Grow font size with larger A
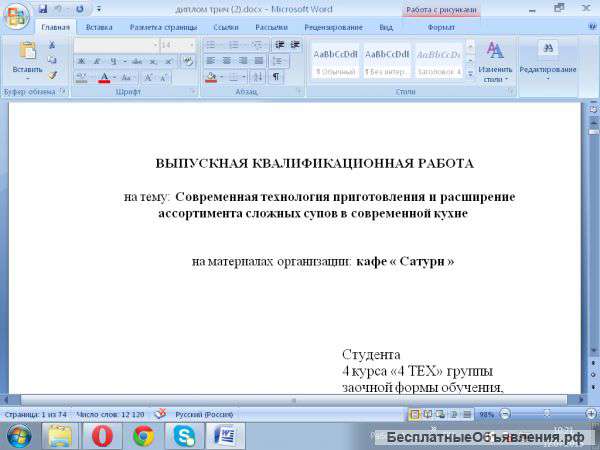The width and height of the screenshot is (600, 450). (147, 78)
